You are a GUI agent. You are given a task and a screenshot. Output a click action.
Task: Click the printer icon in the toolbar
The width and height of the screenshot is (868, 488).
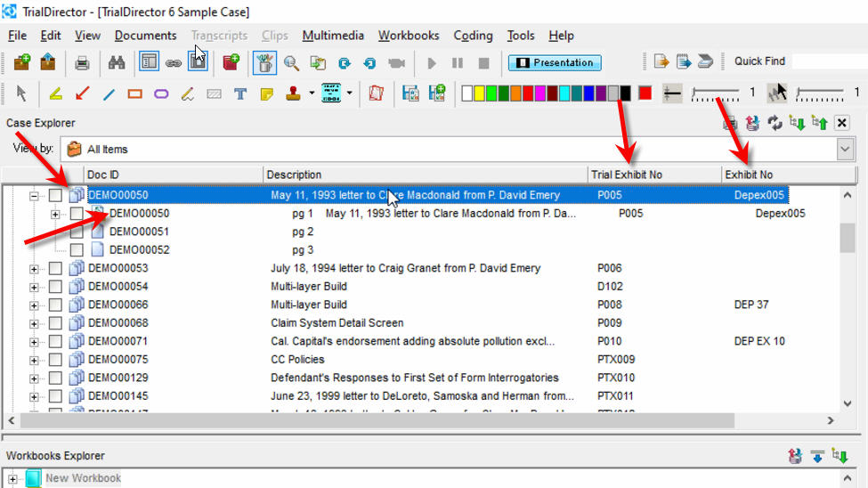click(x=82, y=63)
